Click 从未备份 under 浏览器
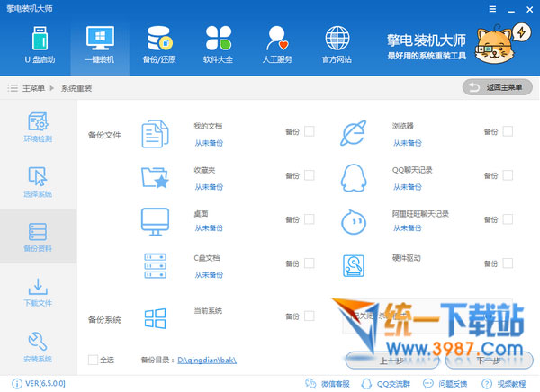The image size is (540, 392). (x=408, y=143)
